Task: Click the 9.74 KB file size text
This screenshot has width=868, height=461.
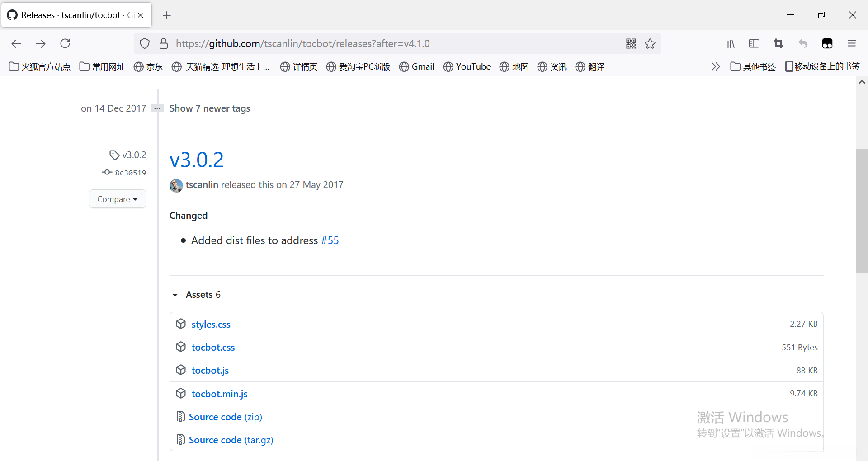Action: pyautogui.click(x=804, y=394)
